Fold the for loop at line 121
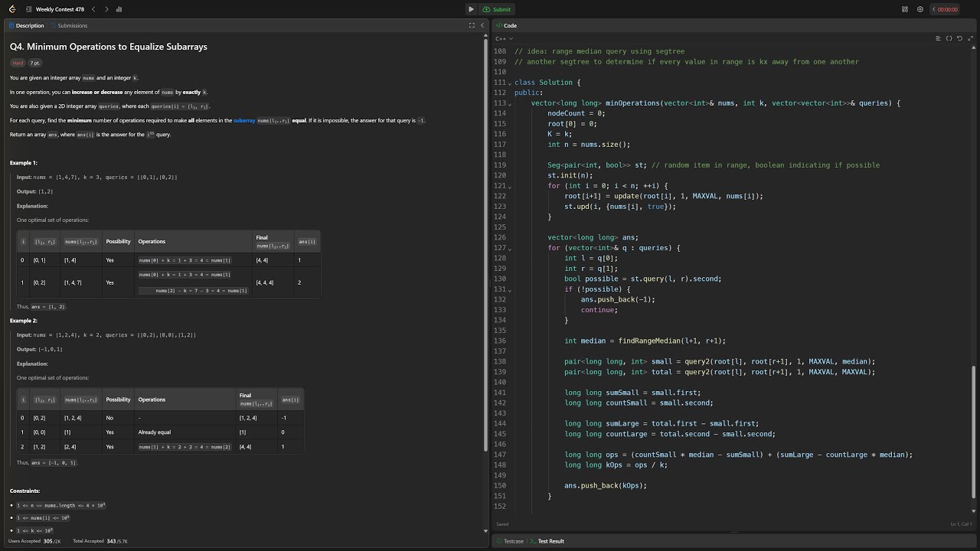980x551 pixels. pos(510,186)
